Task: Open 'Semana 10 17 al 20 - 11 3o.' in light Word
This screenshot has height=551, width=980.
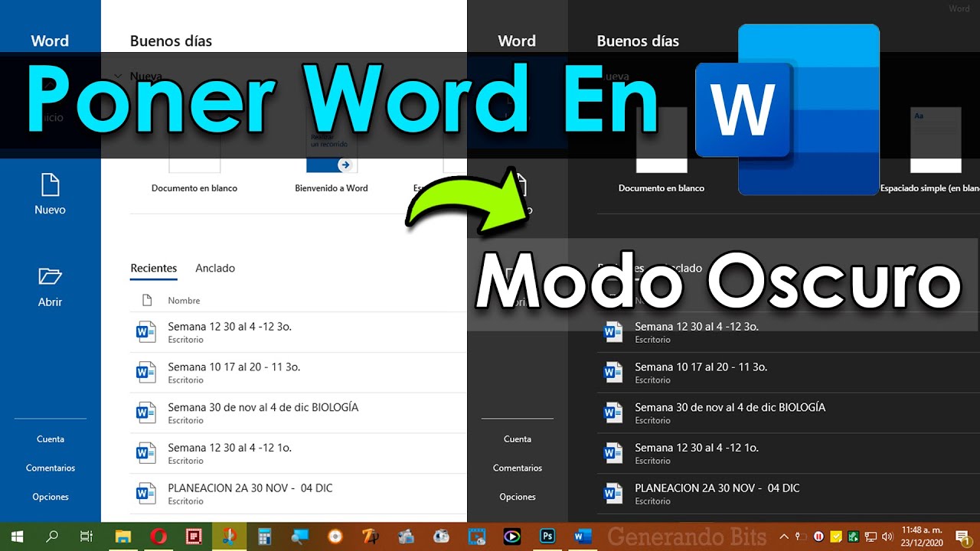Action: (x=299, y=373)
